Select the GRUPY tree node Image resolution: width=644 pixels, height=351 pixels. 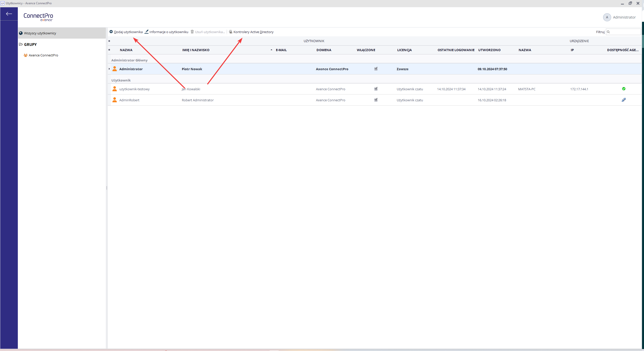[30, 44]
